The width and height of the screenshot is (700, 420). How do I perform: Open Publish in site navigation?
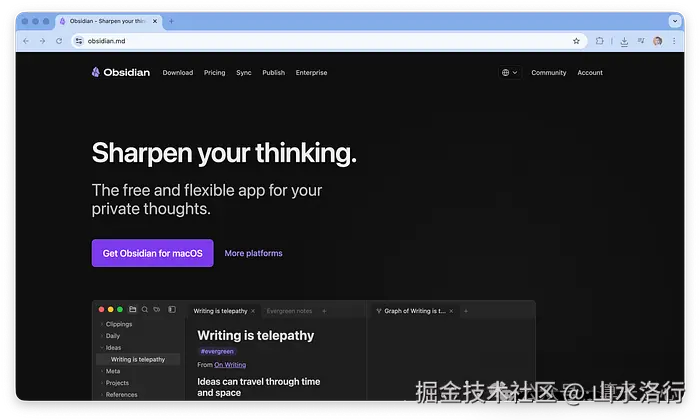(274, 72)
